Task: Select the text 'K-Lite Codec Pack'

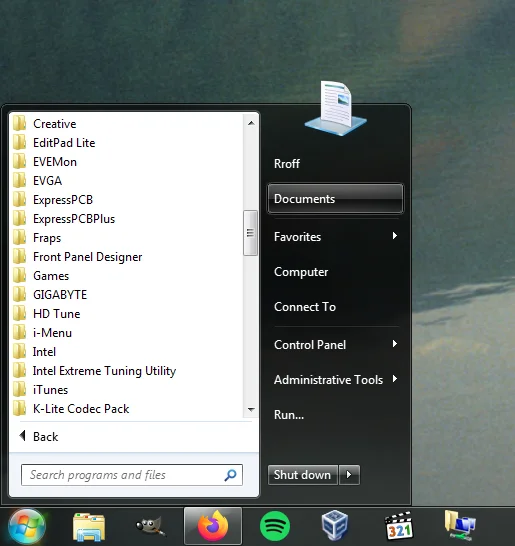Action: (81, 409)
